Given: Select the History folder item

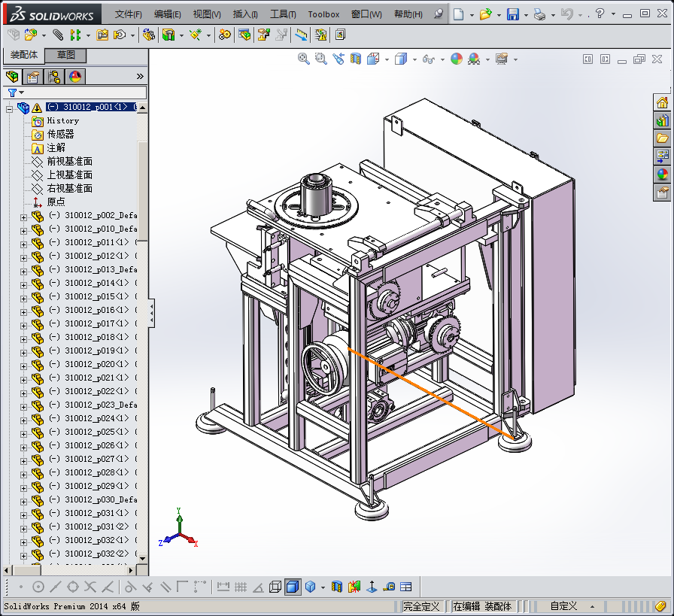Looking at the screenshot, I should [x=62, y=121].
